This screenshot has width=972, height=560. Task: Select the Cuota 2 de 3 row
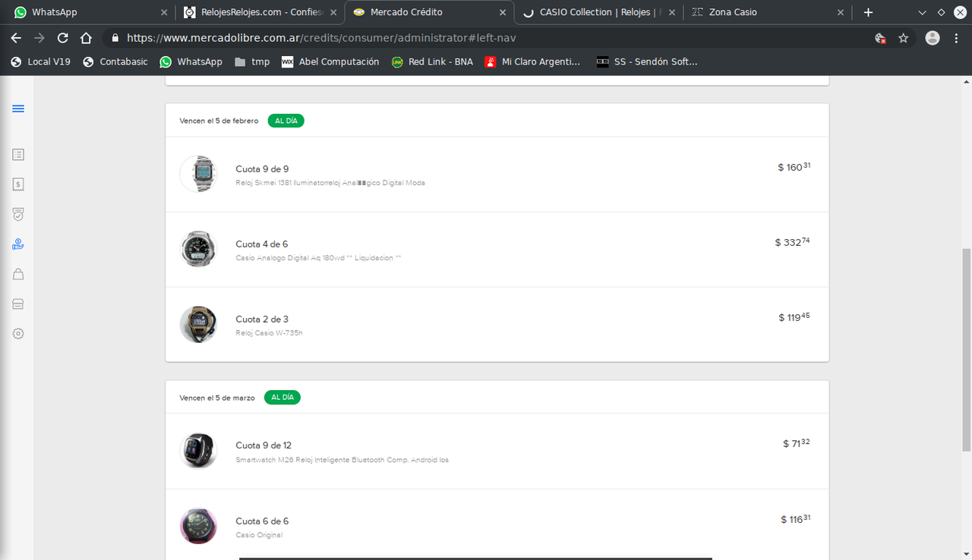pyautogui.click(x=497, y=324)
